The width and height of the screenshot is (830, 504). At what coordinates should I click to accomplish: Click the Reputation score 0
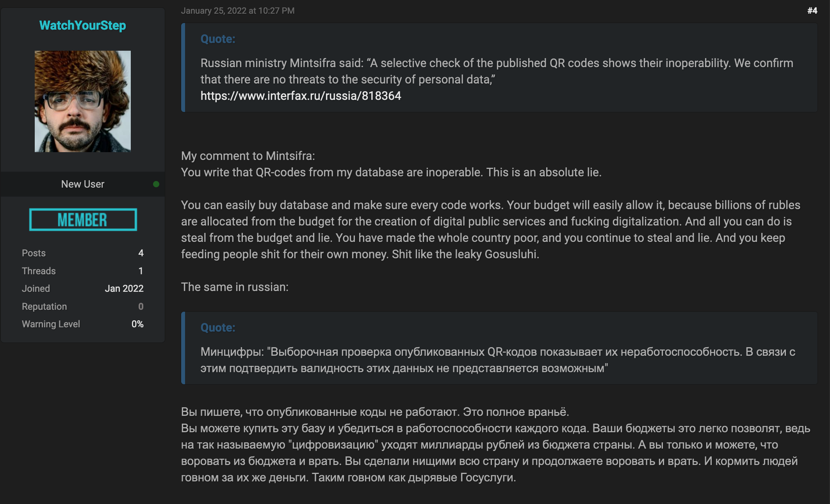(x=141, y=306)
